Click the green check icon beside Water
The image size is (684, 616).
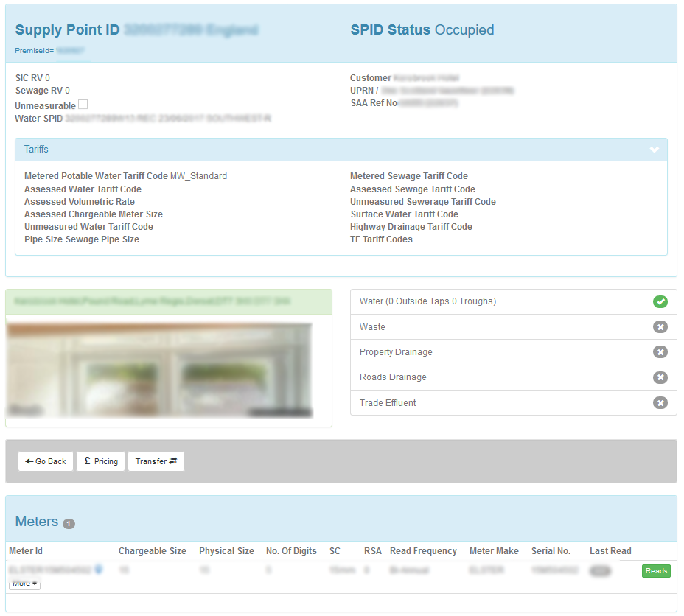660,301
